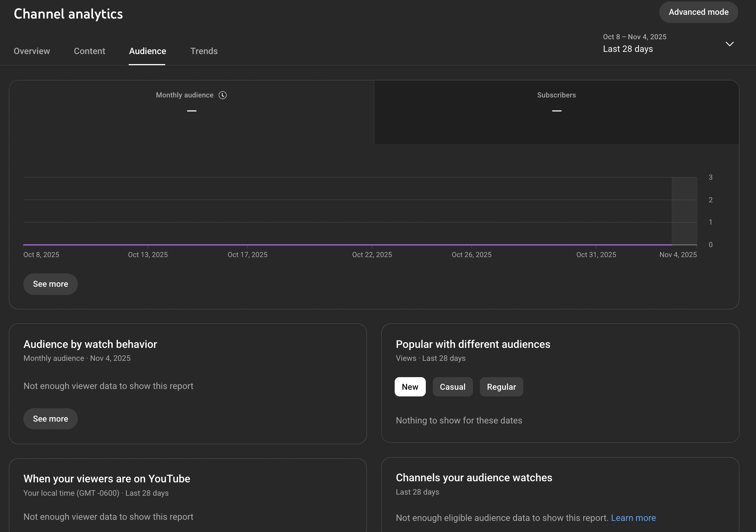
Task: Switch to the Overview tab
Action: coord(32,51)
